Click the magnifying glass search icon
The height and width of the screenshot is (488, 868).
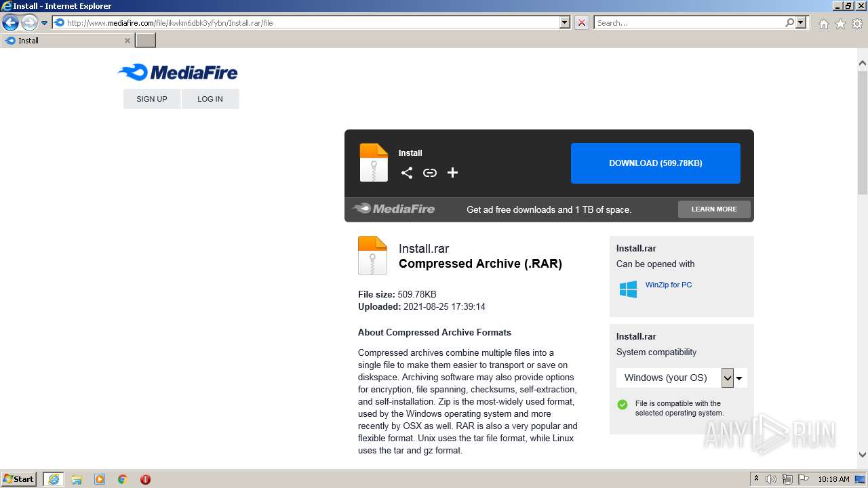click(x=790, y=23)
